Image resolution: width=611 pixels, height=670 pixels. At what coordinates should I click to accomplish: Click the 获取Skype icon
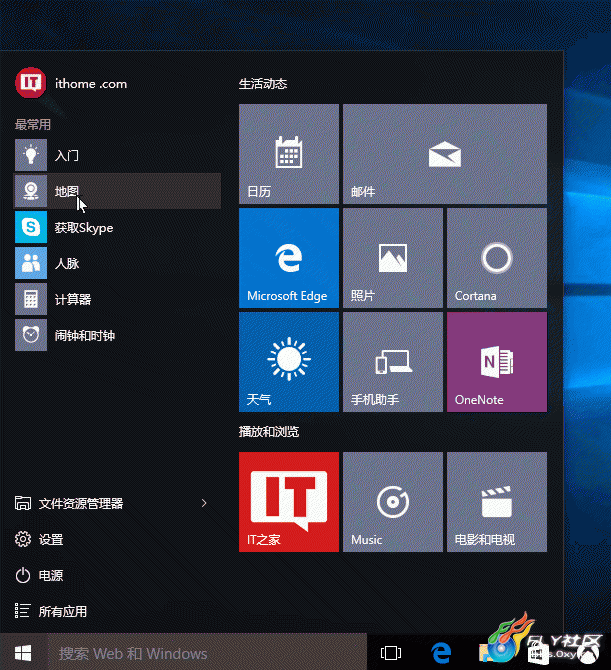(31, 227)
